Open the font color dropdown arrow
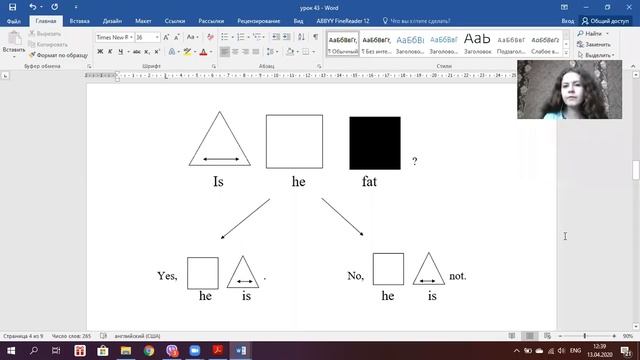The width and height of the screenshot is (640, 360). point(211,52)
